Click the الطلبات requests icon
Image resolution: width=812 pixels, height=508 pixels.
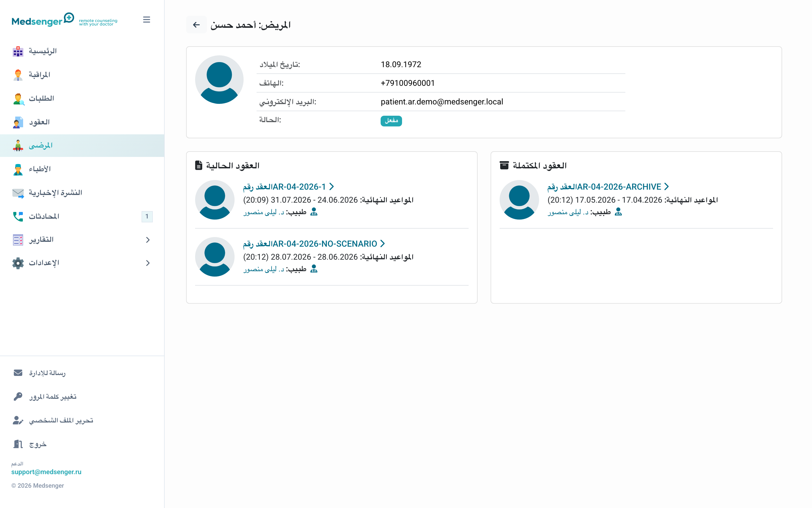click(18, 99)
